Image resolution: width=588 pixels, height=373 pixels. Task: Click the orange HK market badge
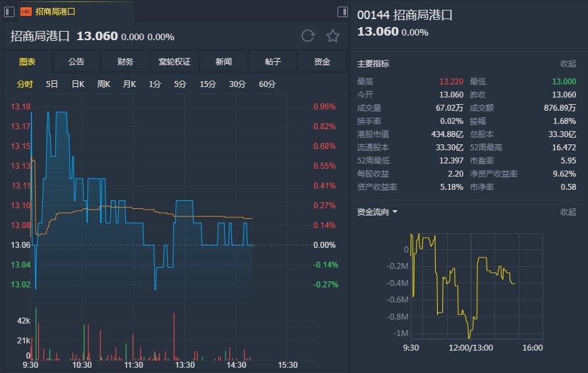click(x=26, y=12)
